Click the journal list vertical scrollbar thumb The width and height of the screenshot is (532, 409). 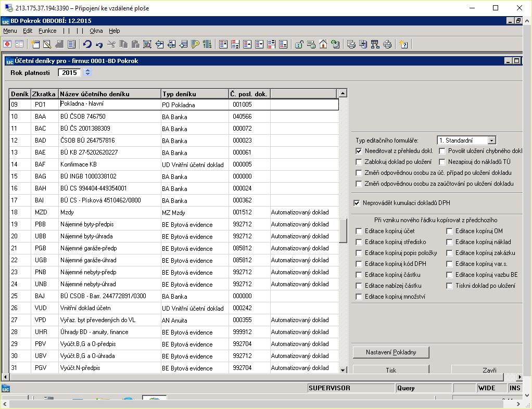(x=343, y=231)
